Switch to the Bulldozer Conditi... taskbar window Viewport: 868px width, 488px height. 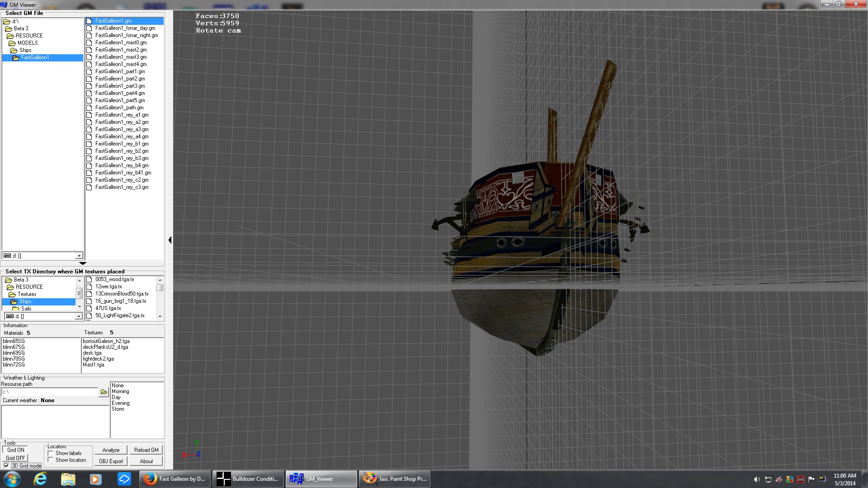click(x=247, y=479)
